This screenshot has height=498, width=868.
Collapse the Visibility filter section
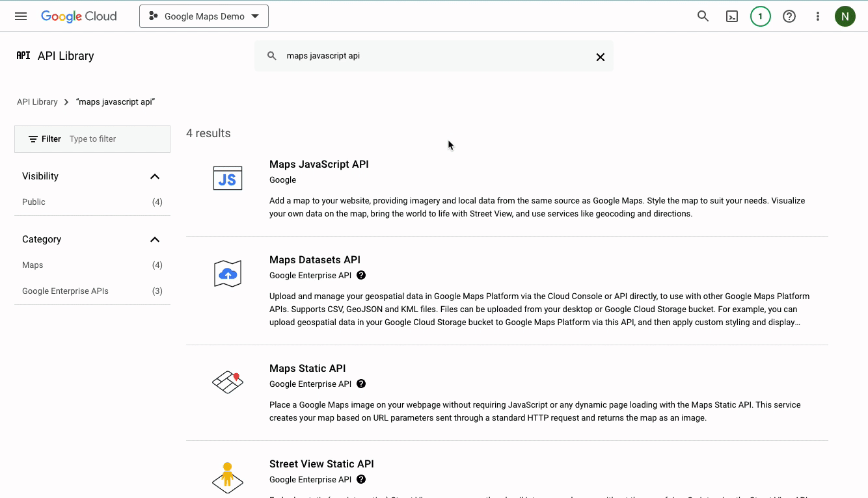[x=155, y=176]
